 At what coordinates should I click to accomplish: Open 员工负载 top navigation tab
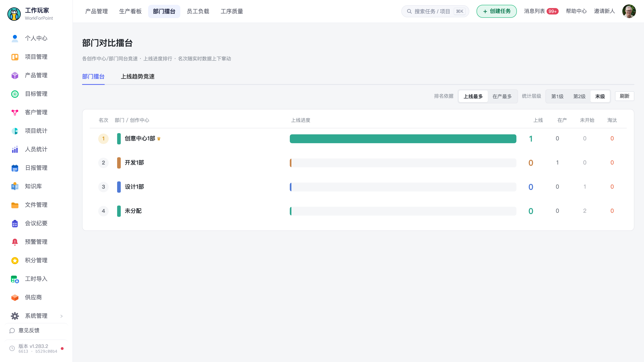point(198,11)
